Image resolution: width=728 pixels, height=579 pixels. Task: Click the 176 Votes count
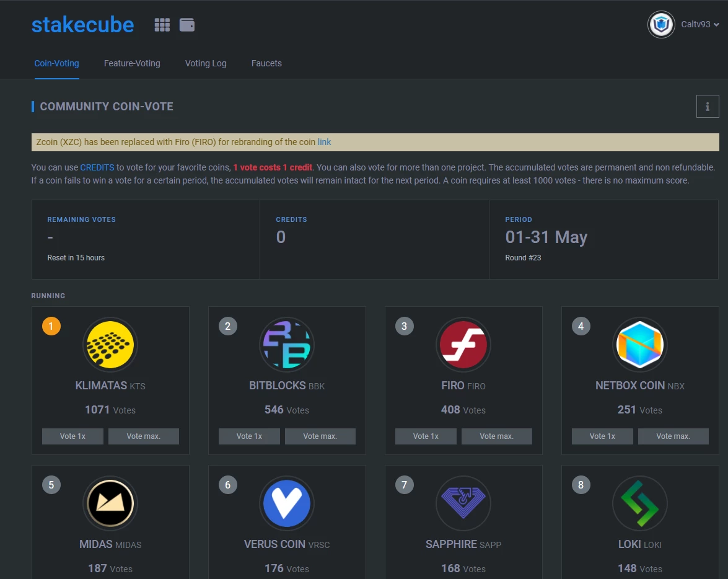pyautogui.click(x=287, y=568)
